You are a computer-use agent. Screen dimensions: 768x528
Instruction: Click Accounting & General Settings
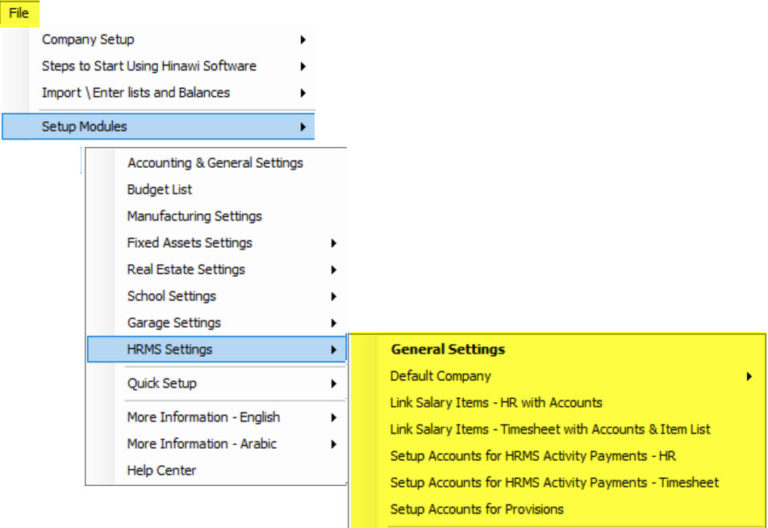point(215,163)
